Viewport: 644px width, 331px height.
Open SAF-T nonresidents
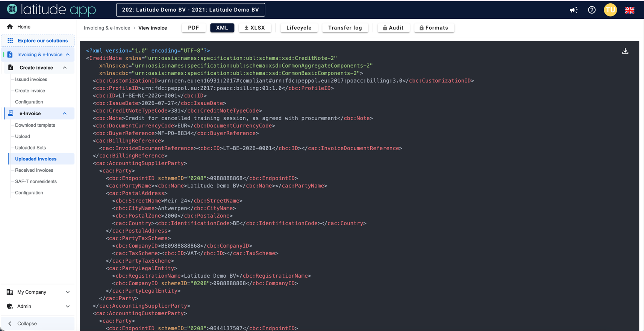click(36, 181)
